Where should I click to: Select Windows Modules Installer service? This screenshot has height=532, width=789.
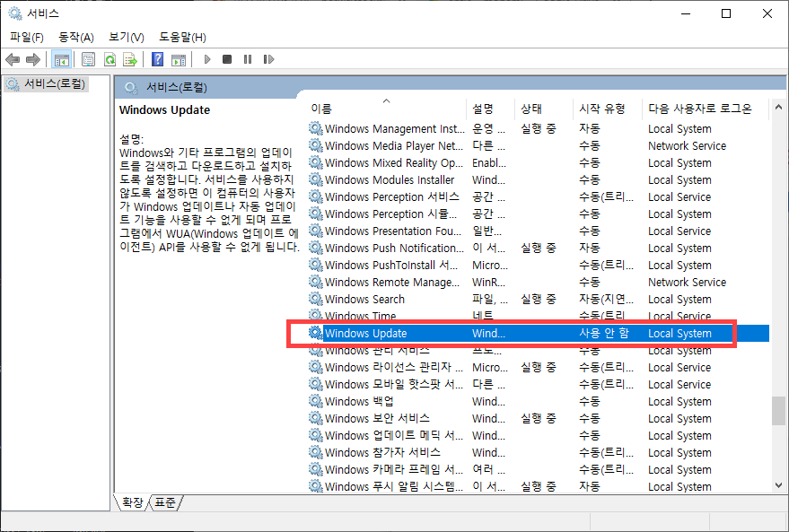click(x=539, y=180)
